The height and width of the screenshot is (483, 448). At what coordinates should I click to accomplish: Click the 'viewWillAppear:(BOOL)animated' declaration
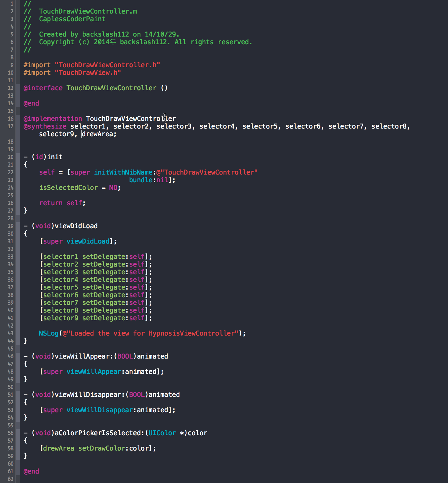(x=96, y=356)
